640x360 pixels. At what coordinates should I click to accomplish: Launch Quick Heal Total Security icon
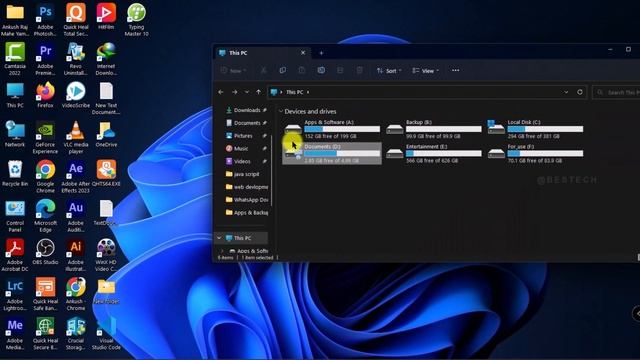(76, 20)
